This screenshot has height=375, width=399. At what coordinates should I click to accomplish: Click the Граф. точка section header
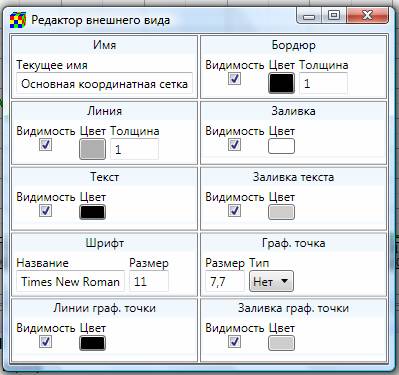click(293, 243)
